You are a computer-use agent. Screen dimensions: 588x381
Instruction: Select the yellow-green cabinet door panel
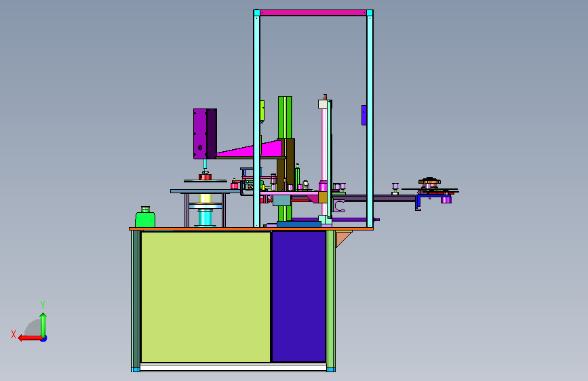205,297
